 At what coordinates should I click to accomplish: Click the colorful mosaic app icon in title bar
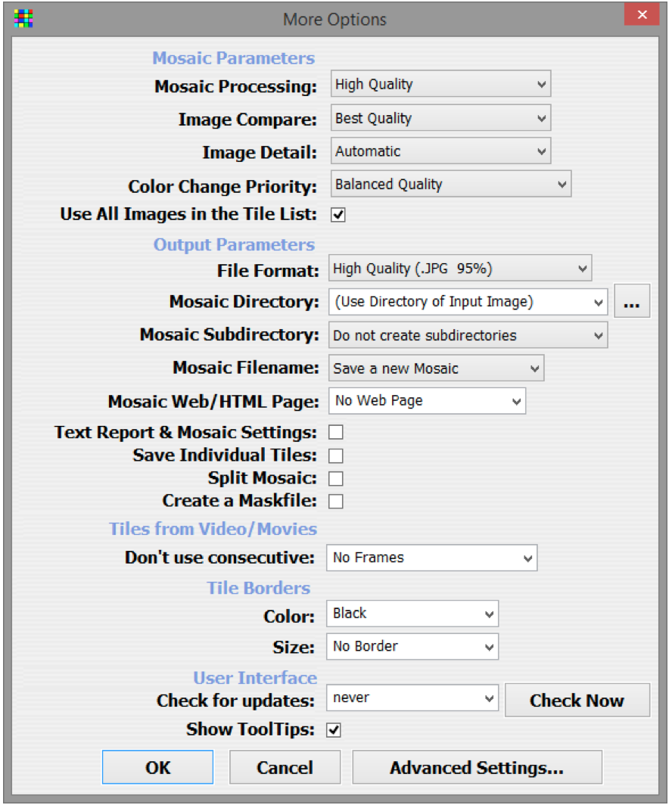(23, 18)
